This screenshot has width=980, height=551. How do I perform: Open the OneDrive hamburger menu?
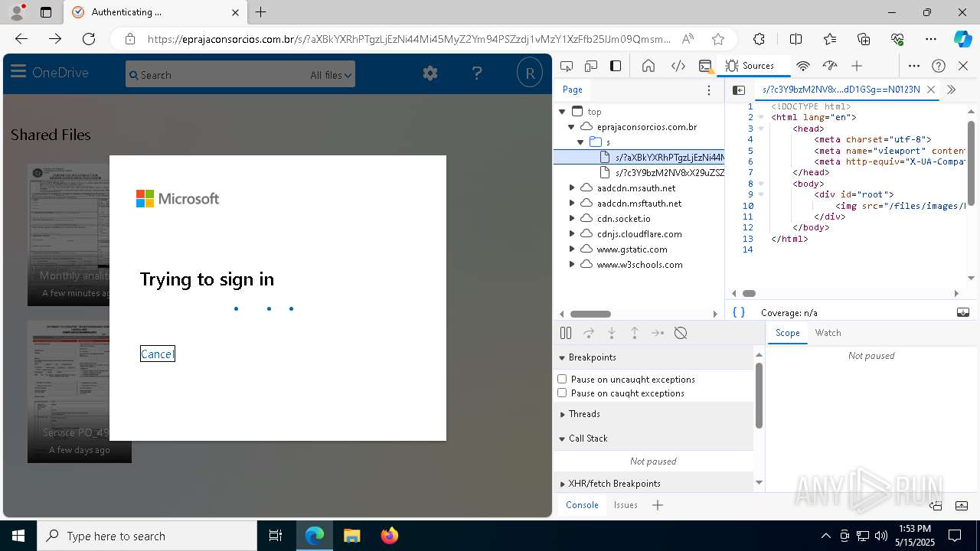18,73
